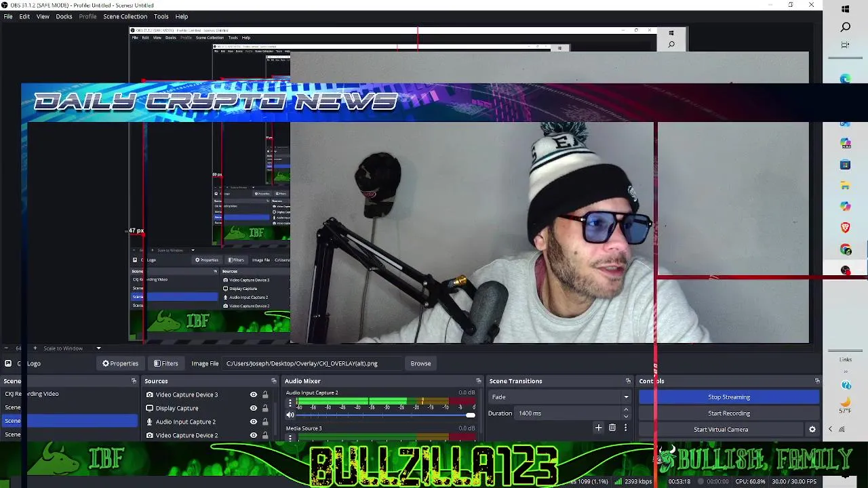
Task: Click the Properties button
Action: (120, 363)
